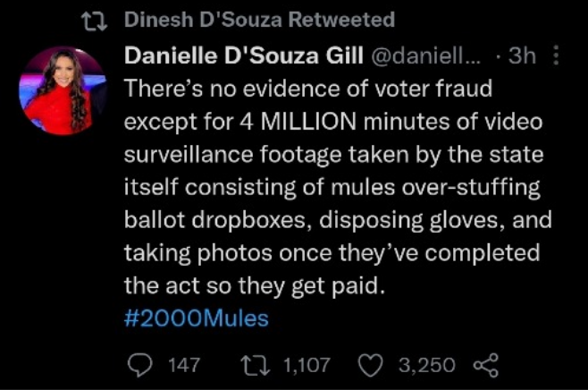The height and width of the screenshot is (390, 588).
Task: Click the "4 MILLION minutes" line of tweet
Action: 333,122
